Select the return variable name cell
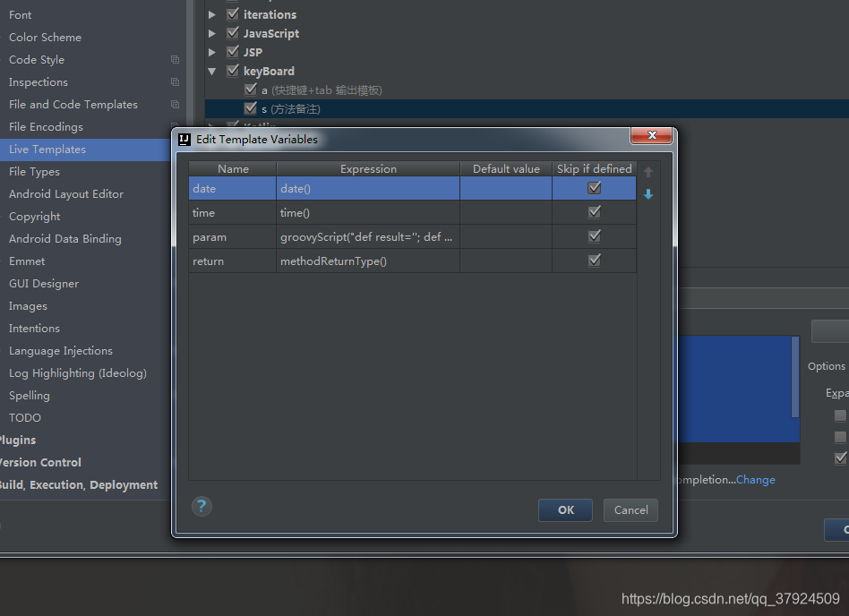849x616 pixels. [233, 261]
